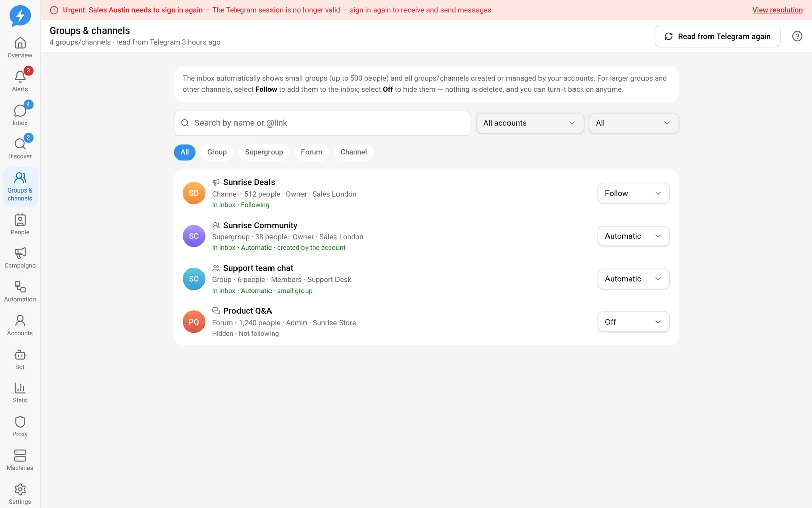Click the PQ avatar of Product Q&A
This screenshot has height=508, width=812.
pyautogui.click(x=194, y=322)
